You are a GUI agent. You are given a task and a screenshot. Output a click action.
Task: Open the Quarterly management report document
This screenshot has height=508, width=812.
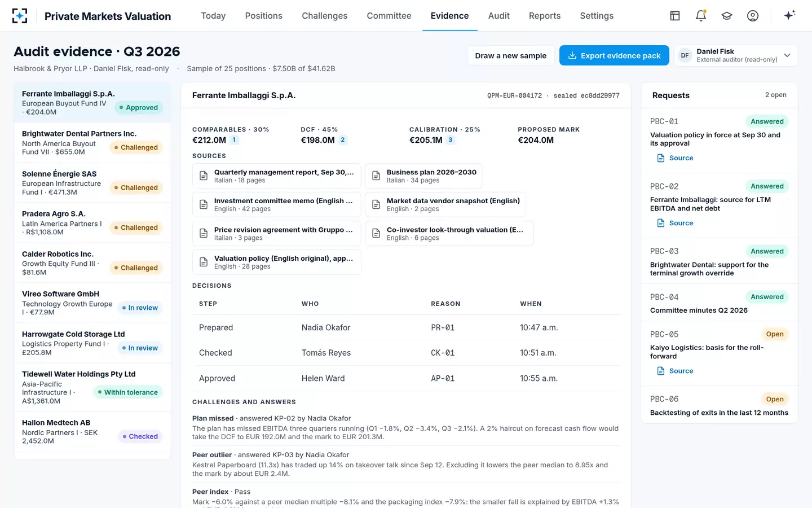click(276, 176)
